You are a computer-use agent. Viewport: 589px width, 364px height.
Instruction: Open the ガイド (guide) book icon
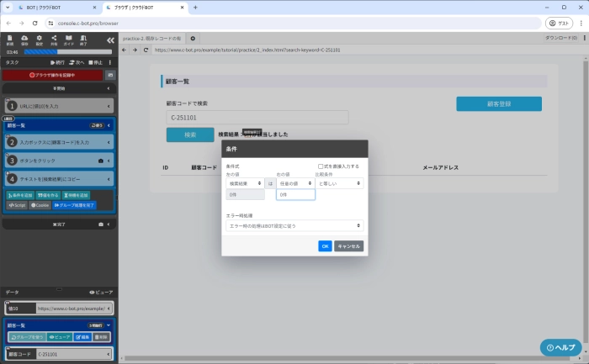point(69,40)
